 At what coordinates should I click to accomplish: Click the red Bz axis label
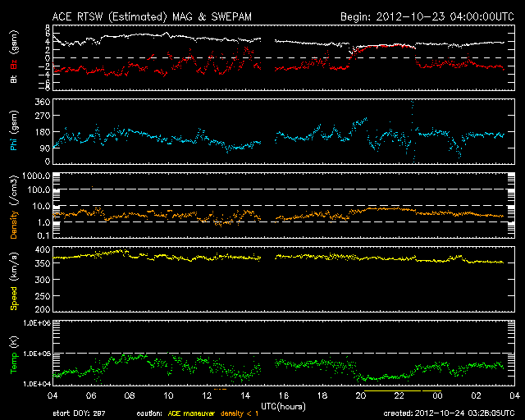[13, 64]
